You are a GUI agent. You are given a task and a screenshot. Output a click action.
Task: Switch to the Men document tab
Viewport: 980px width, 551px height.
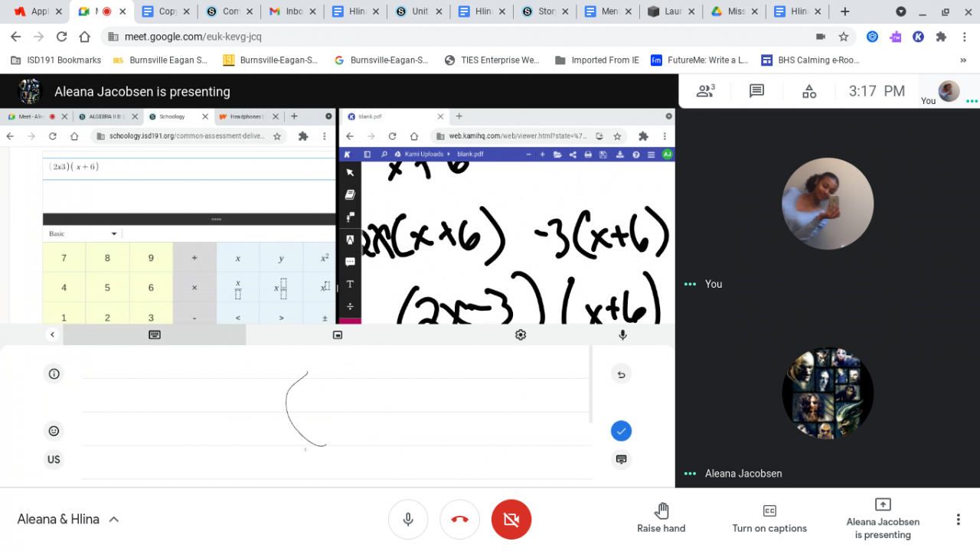pos(609,11)
